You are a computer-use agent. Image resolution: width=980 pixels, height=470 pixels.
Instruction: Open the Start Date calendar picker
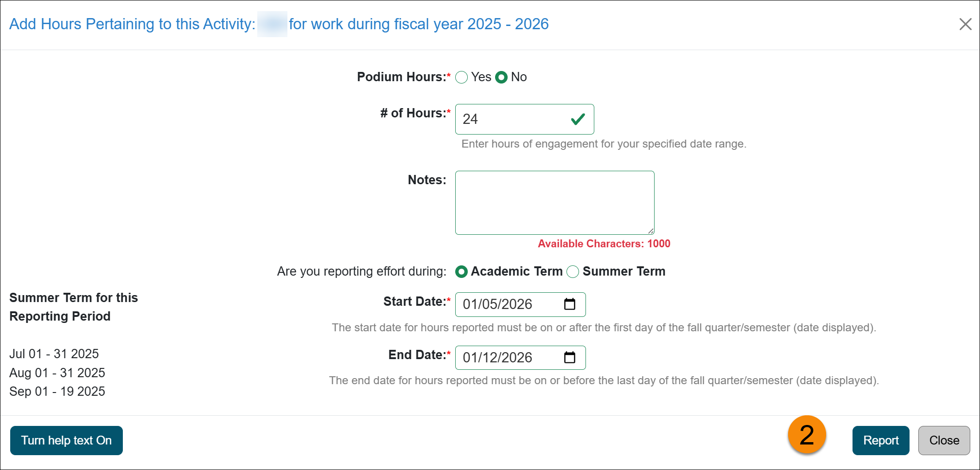click(x=569, y=304)
